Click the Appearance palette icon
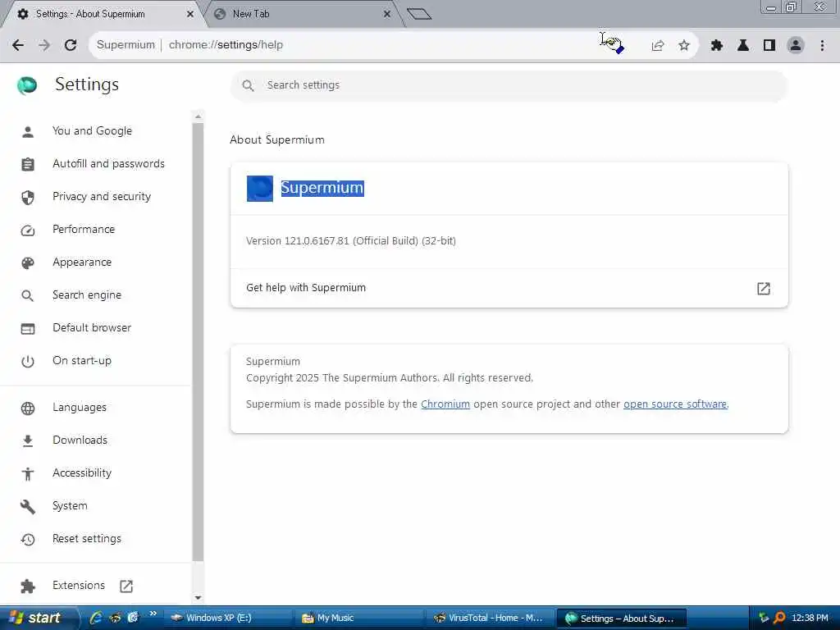840x630 pixels. click(28, 263)
